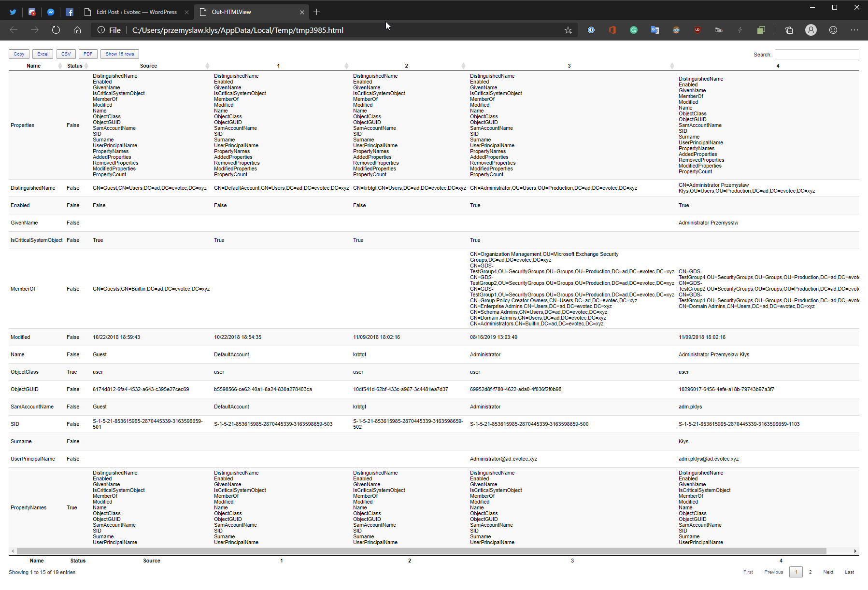Open the Microsoft Office extension
The image size is (868, 590).
[612, 30]
